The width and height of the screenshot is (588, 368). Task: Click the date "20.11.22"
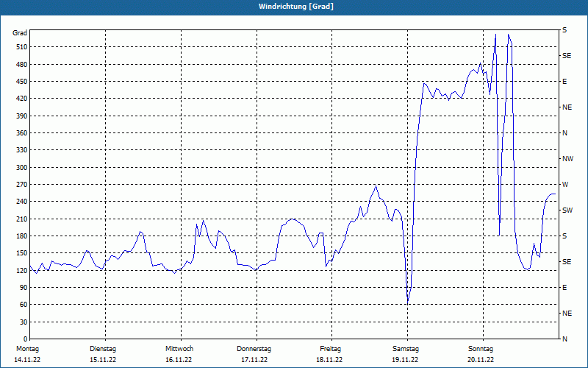tap(481, 360)
